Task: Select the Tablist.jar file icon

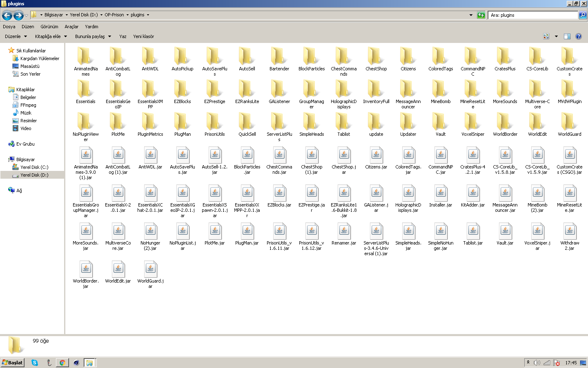Action: [x=473, y=231]
